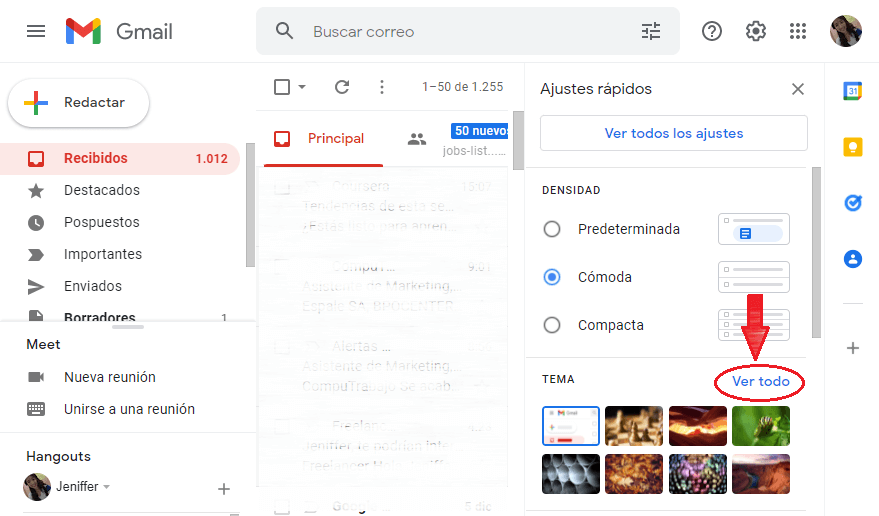Expand the select all dropdown arrow

[302, 87]
